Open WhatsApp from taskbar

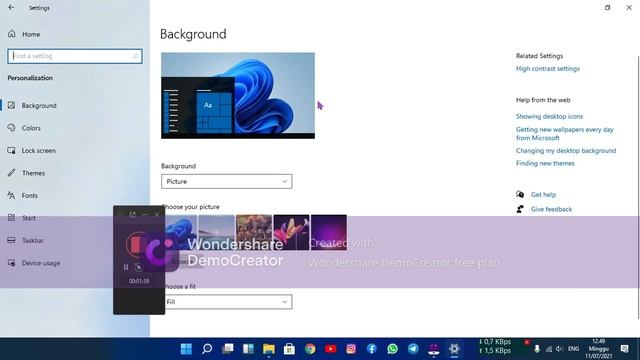point(392,349)
